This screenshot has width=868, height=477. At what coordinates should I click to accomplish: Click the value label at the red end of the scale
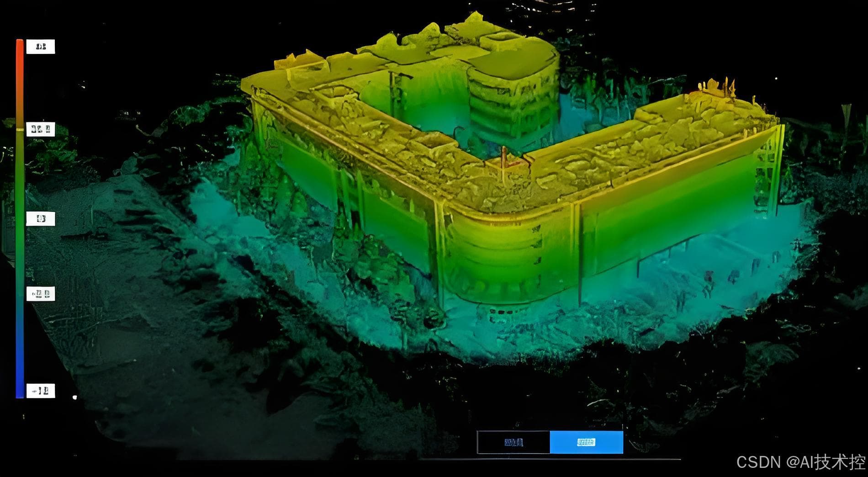point(41,47)
